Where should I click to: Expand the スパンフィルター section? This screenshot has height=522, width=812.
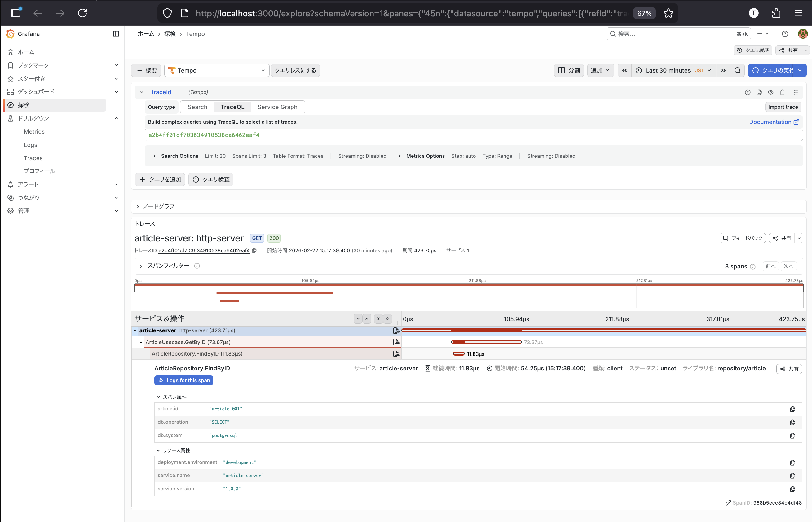pyautogui.click(x=168, y=266)
